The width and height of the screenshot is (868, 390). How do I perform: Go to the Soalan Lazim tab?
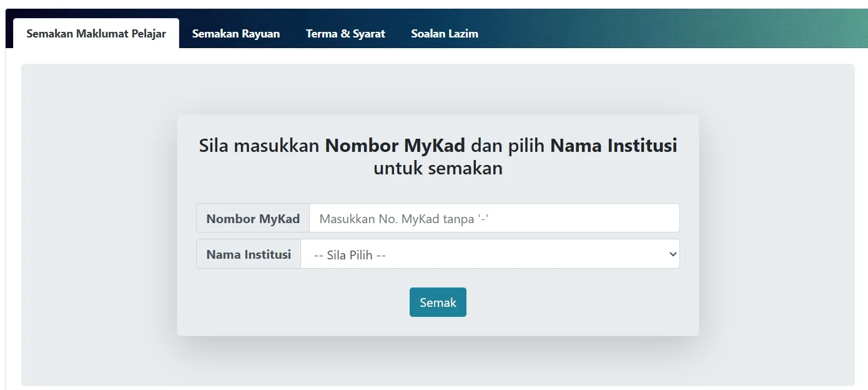(x=445, y=34)
